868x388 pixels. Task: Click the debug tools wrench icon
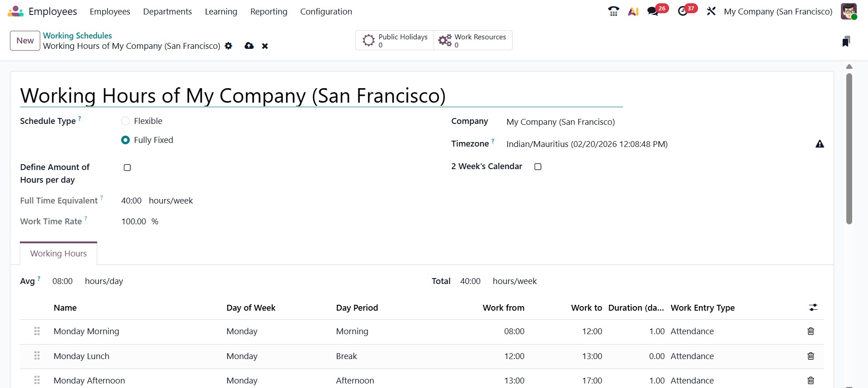pyautogui.click(x=711, y=11)
